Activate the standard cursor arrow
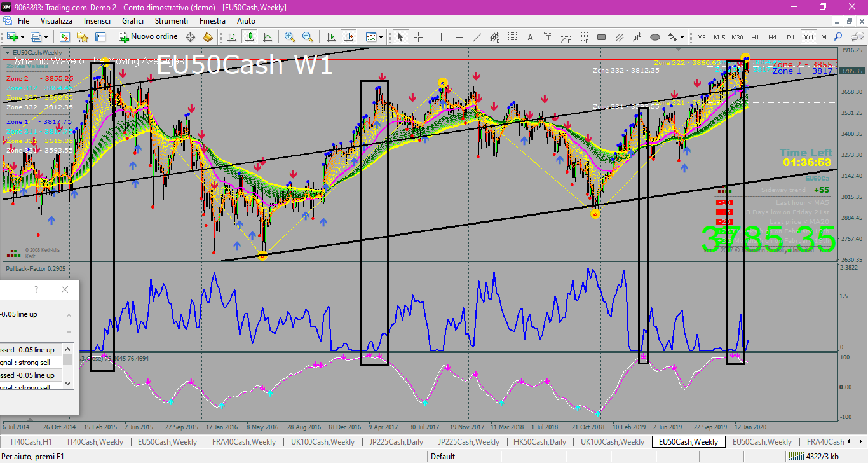Viewport: 868px width, 463px height. (x=400, y=37)
